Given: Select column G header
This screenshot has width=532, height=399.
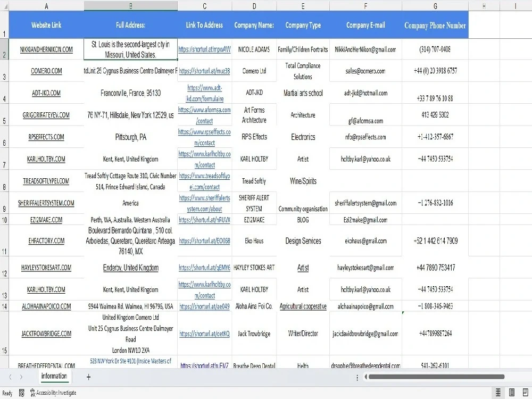Looking at the screenshot, I should (x=435, y=6).
